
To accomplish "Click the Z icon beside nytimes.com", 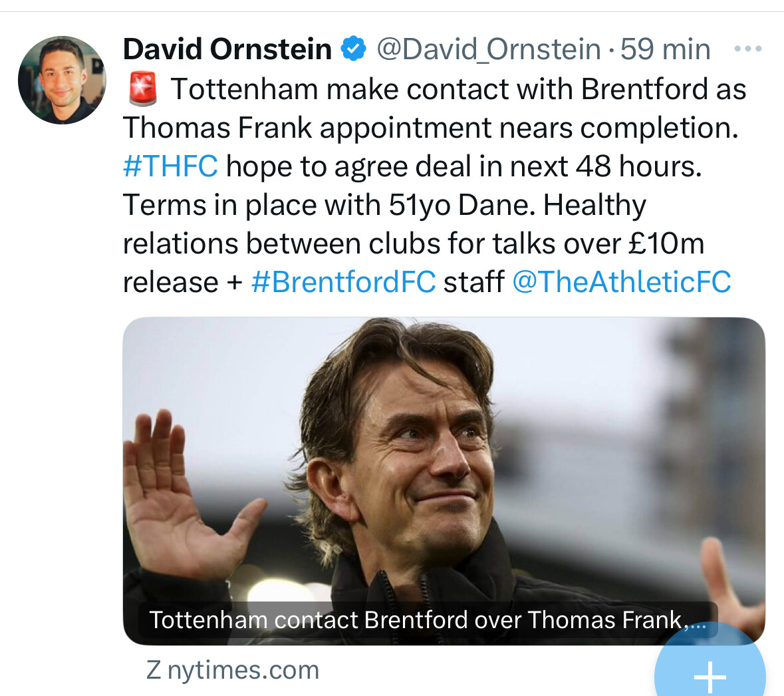I will [x=154, y=670].
